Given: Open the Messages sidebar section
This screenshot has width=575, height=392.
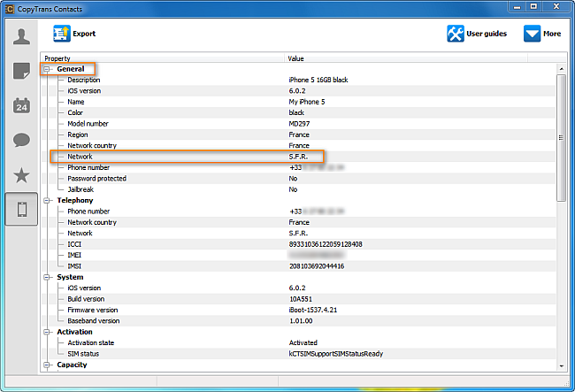Looking at the screenshot, I should [x=21, y=140].
